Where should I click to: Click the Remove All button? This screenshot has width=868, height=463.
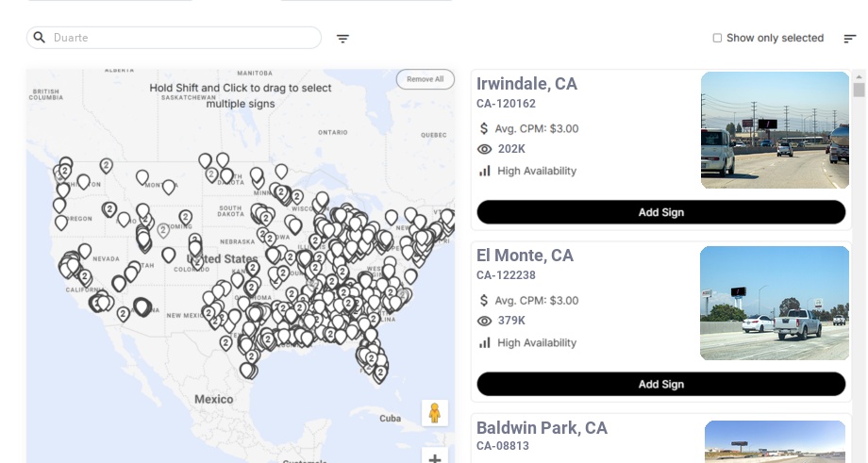click(x=425, y=79)
